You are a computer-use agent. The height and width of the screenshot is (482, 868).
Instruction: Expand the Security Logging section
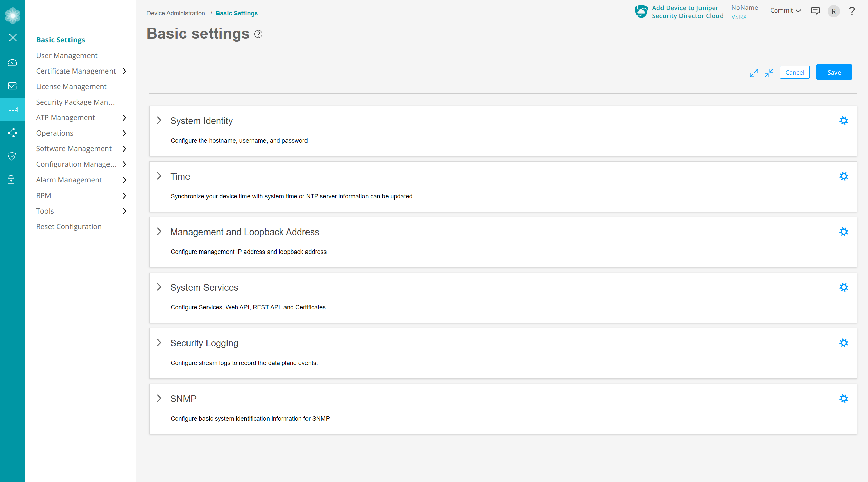coord(159,343)
